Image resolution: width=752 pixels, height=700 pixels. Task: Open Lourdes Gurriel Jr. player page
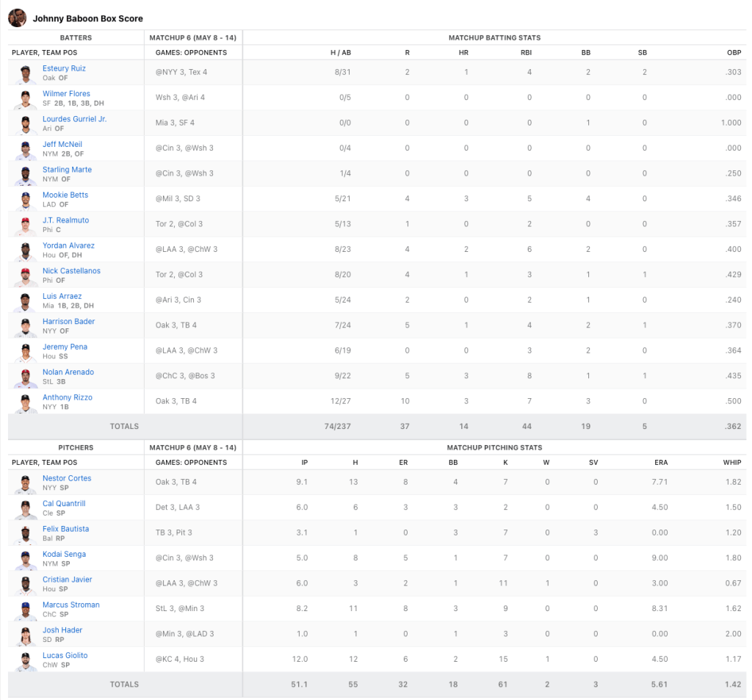[x=74, y=119]
